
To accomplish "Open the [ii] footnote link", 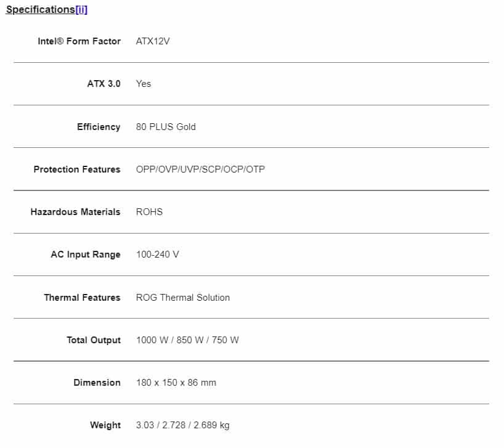I will point(81,10).
